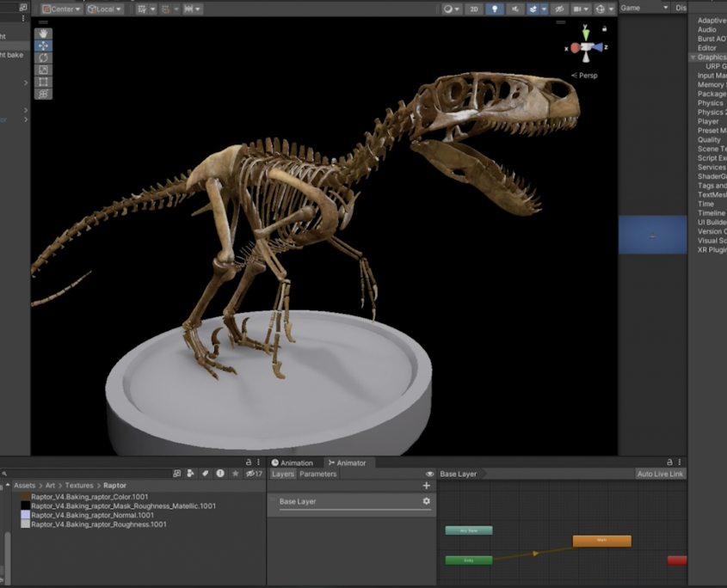Open Base Layer settings gear
The height and width of the screenshot is (588, 727).
(426, 501)
